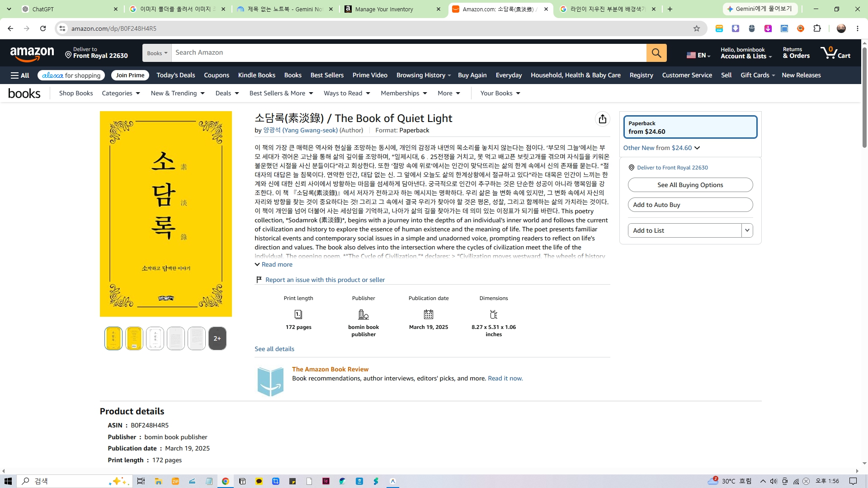The height and width of the screenshot is (488, 868).
Task: Open Returns & Orders
Action: pos(796,53)
